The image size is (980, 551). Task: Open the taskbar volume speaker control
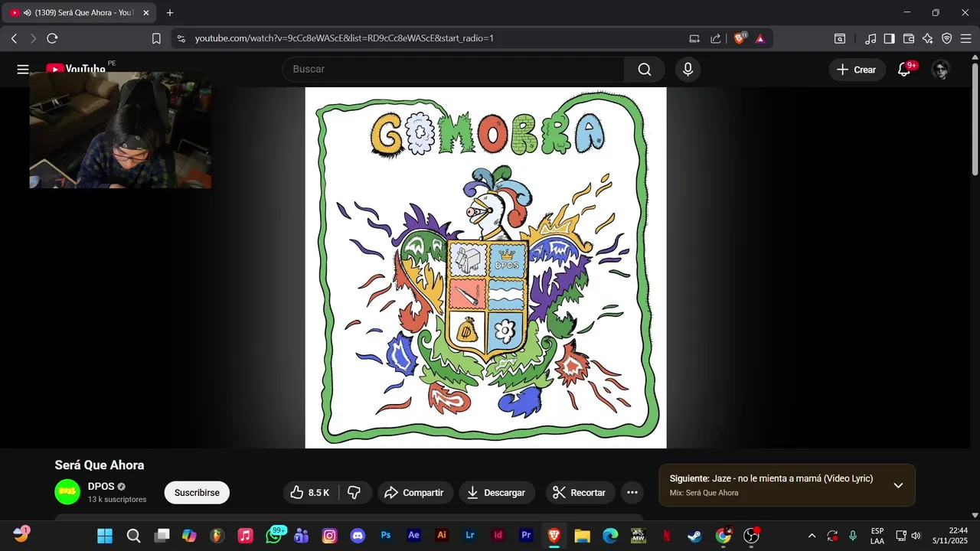pyautogui.click(x=916, y=536)
